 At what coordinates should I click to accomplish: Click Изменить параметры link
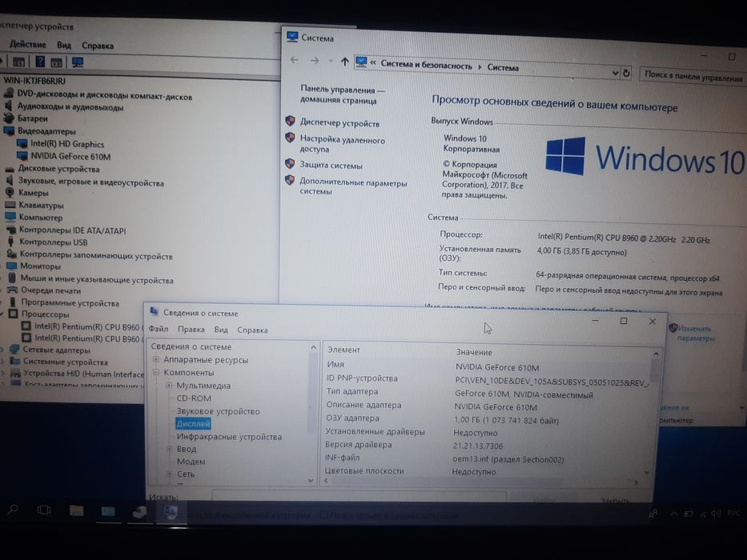click(695, 333)
